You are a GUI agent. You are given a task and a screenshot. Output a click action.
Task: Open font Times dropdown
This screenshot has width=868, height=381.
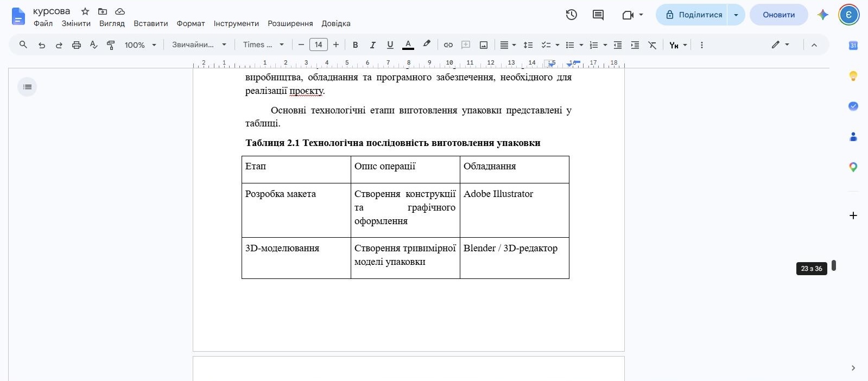coord(263,45)
